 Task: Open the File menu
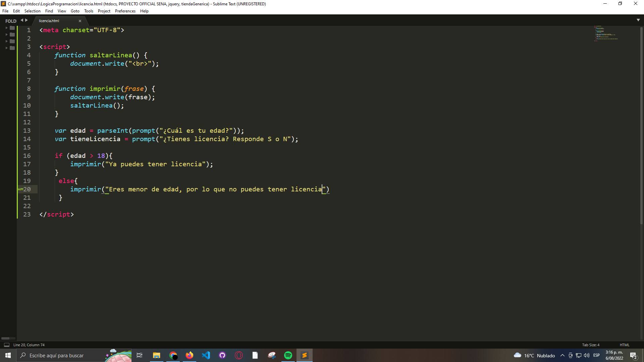tap(5, 11)
